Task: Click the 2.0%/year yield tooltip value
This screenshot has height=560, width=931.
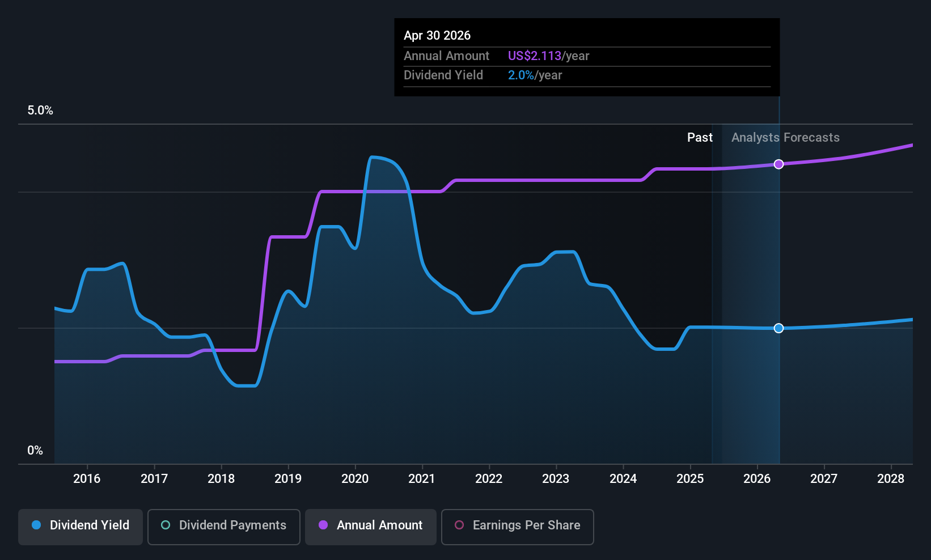Action: pyautogui.click(x=535, y=75)
